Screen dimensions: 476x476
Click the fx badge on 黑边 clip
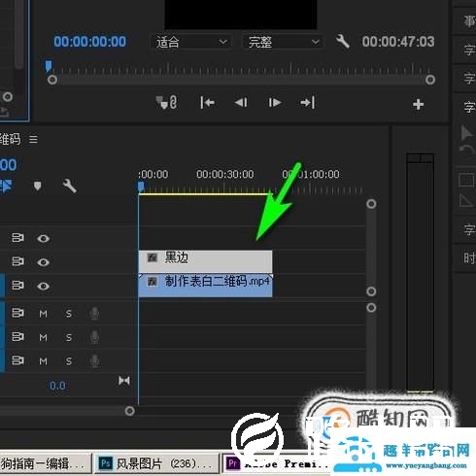(153, 257)
